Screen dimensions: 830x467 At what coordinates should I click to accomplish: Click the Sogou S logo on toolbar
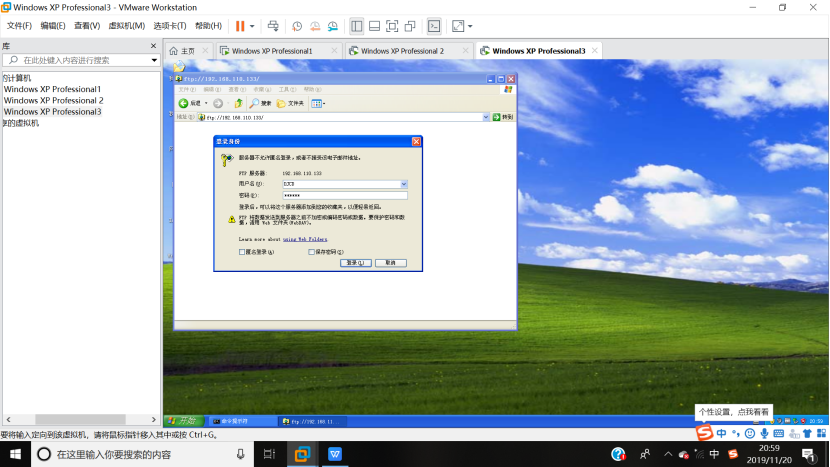tap(705, 433)
